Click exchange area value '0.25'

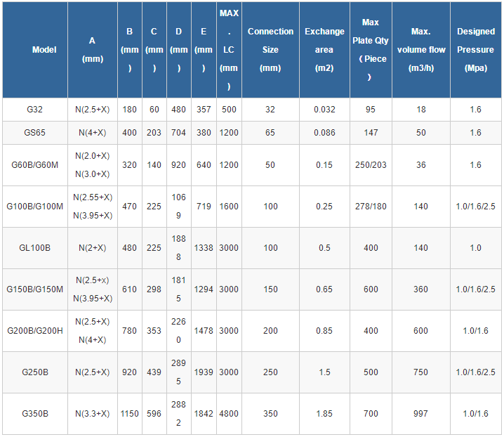coord(324,207)
